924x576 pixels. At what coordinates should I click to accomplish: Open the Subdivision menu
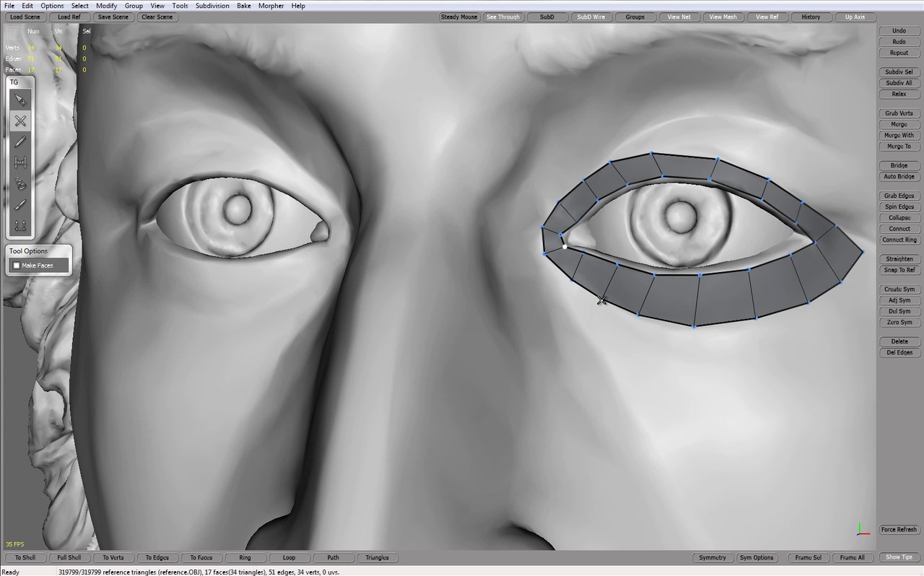(x=212, y=6)
